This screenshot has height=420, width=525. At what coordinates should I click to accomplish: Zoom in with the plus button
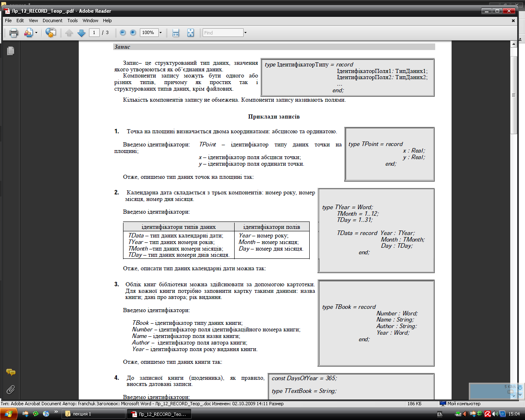[x=133, y=32]
